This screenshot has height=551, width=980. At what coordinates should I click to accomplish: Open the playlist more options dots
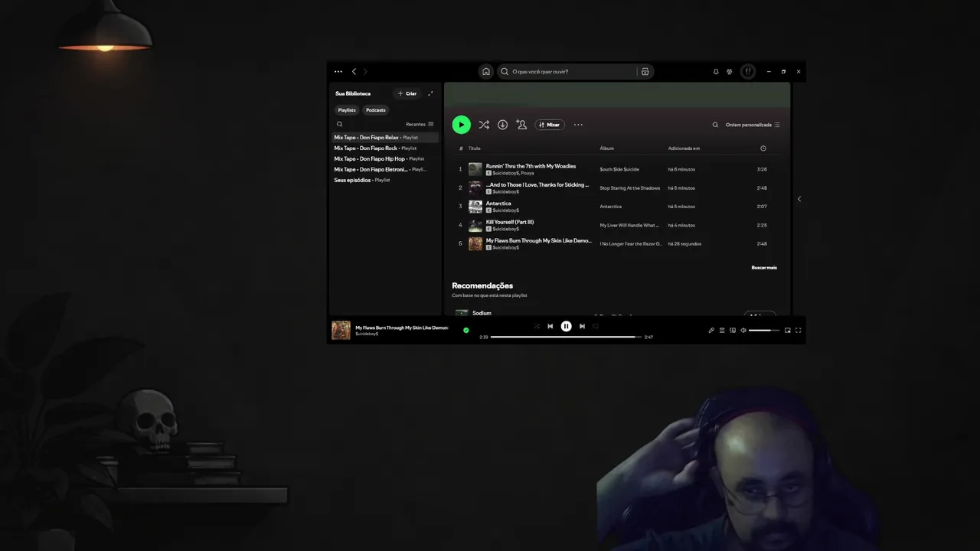[578, 125]
